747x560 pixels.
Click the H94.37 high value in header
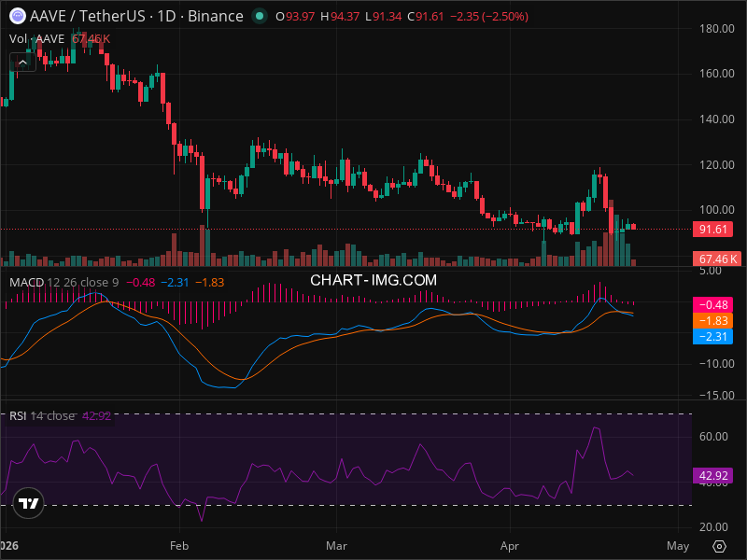[x=340, y=17]
